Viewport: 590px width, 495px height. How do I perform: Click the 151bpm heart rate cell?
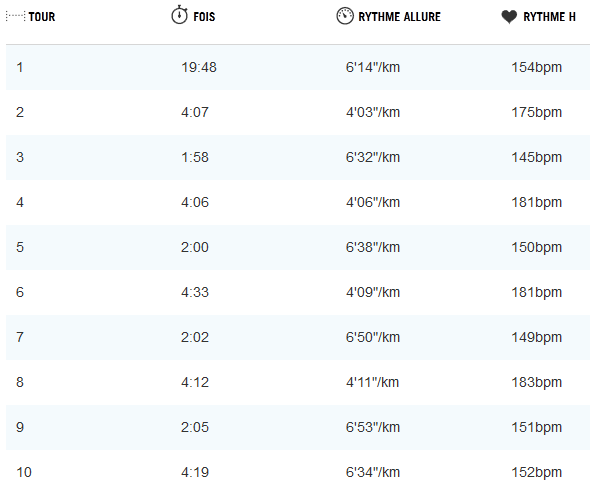(x=536, y=427)
